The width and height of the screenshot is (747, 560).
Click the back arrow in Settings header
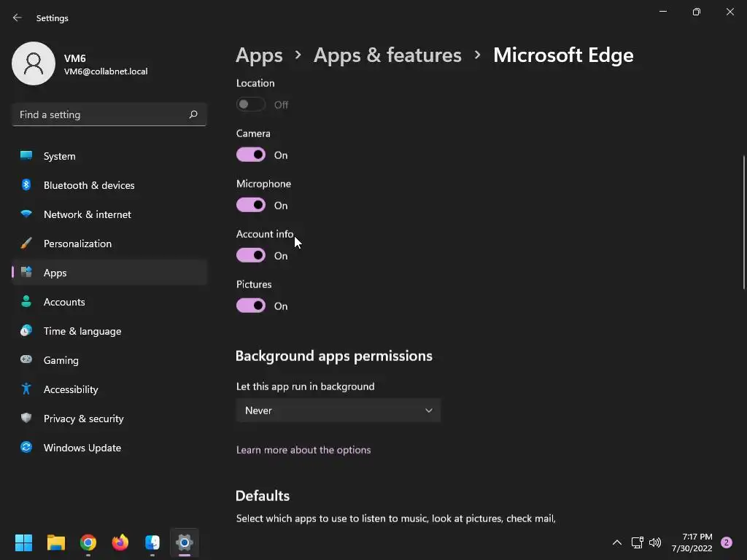tap(18, 17)
